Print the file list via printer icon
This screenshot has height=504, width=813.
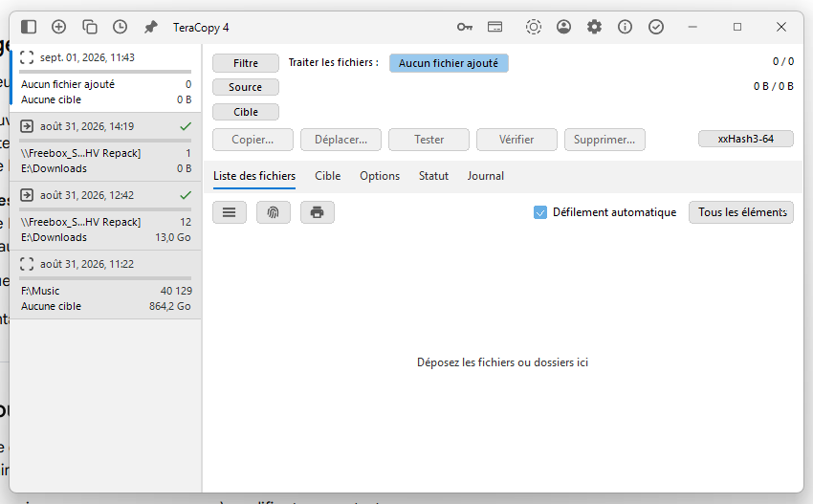coord(318,212)
